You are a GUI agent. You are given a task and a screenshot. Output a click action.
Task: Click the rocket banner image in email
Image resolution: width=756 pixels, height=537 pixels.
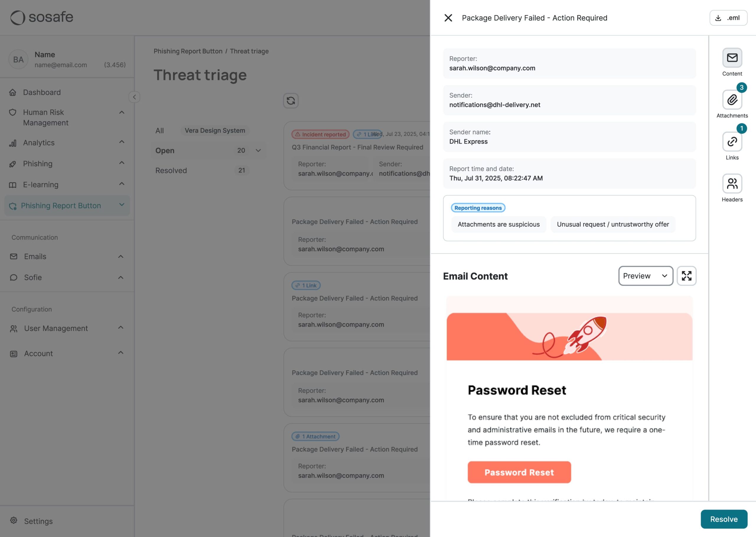pyautogui.click(x=569, y=337)
